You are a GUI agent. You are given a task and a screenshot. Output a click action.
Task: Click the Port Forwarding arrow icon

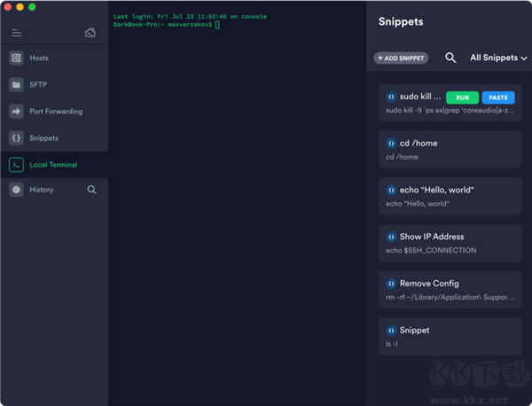[16, 112]
